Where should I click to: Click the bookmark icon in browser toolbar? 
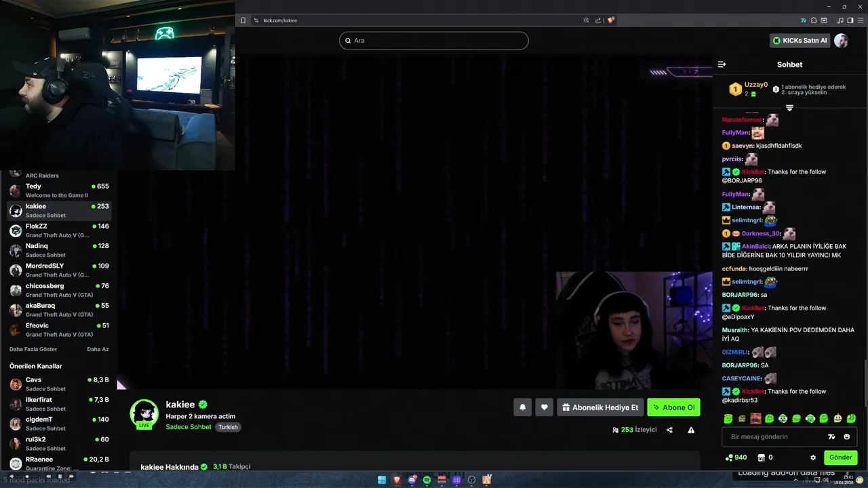click(x=243, y=20)
